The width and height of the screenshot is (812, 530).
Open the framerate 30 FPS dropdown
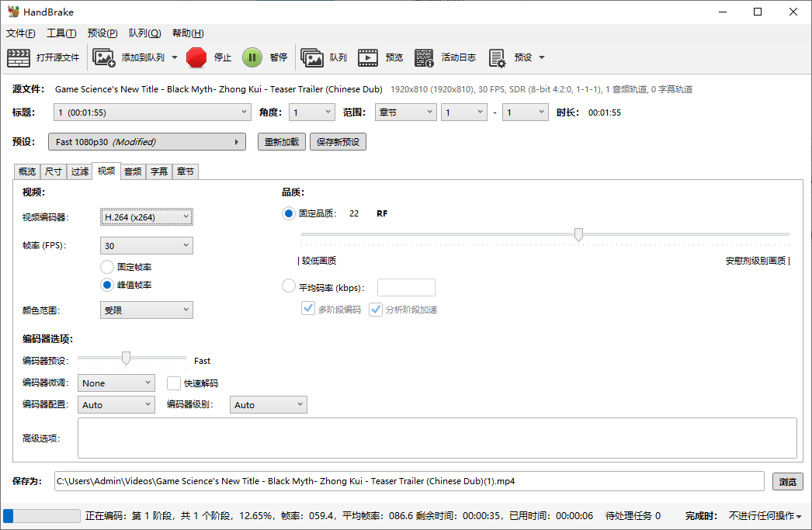(x=147, y=245)
